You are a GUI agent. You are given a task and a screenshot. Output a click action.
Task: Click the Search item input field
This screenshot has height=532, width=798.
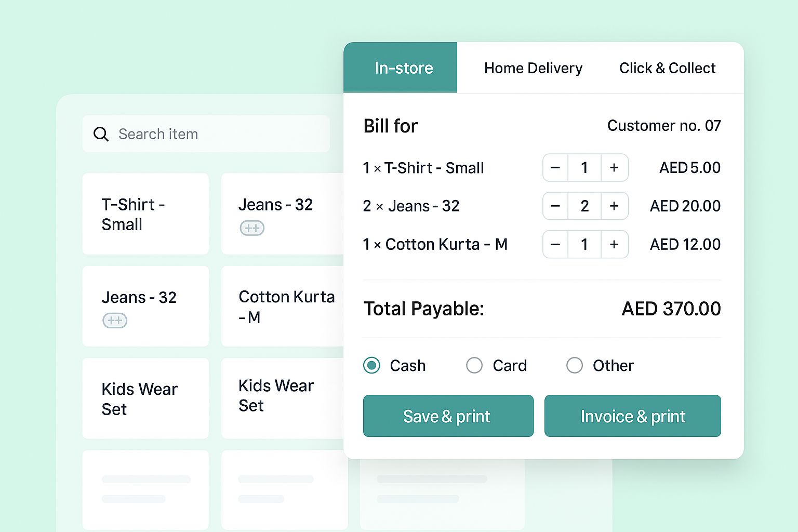208,134
